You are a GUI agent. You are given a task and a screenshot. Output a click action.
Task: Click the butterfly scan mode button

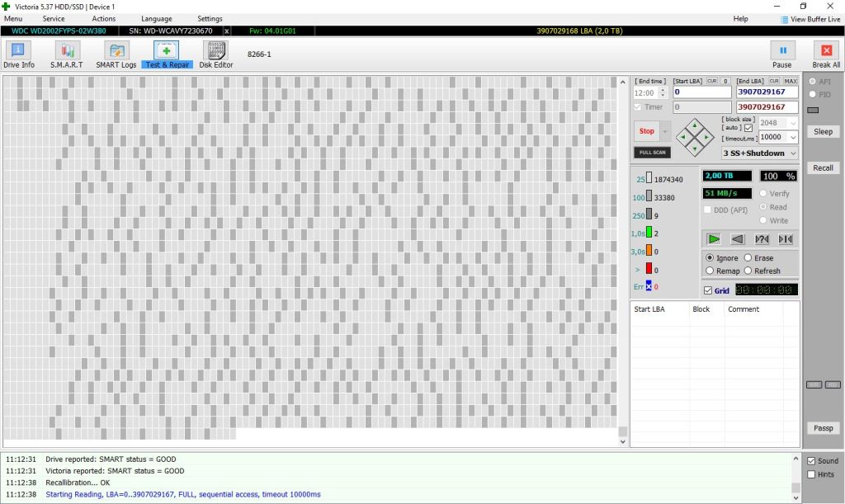pos(786,239)
